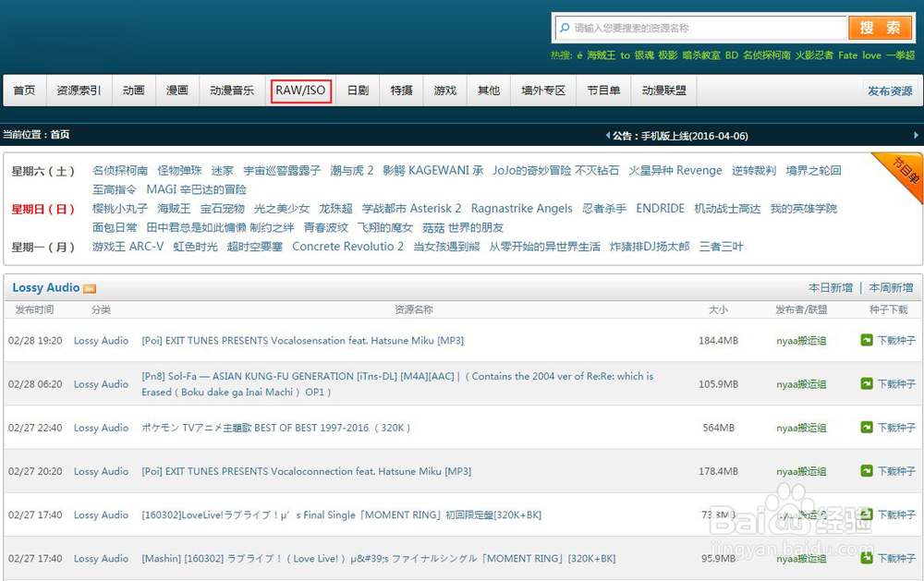
Task: Open [Mashin] ラブライブ MOMENT RING resource title
Action: (378, 559)
